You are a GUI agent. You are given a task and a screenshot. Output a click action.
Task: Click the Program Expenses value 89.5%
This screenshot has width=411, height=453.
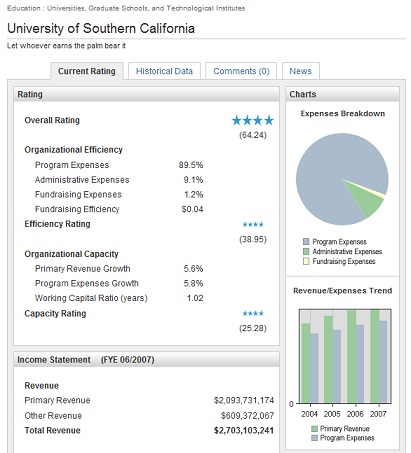pyautogui.click(x=191, y=165)
